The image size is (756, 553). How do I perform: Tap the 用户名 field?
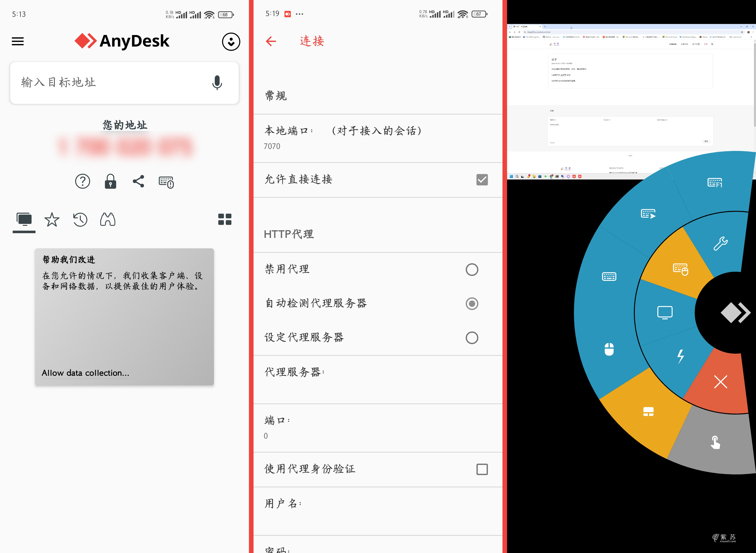click(378, 511)
